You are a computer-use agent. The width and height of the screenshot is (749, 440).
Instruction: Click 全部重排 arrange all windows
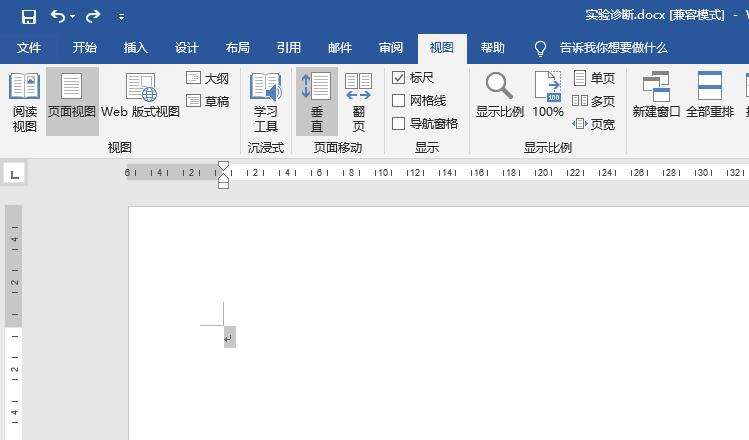point(710,95)
